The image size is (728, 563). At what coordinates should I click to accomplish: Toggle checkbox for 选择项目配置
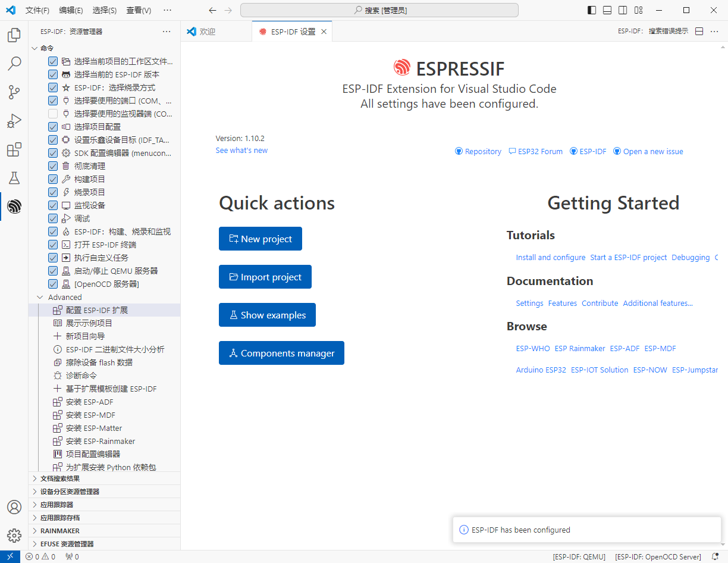(53, 127)
